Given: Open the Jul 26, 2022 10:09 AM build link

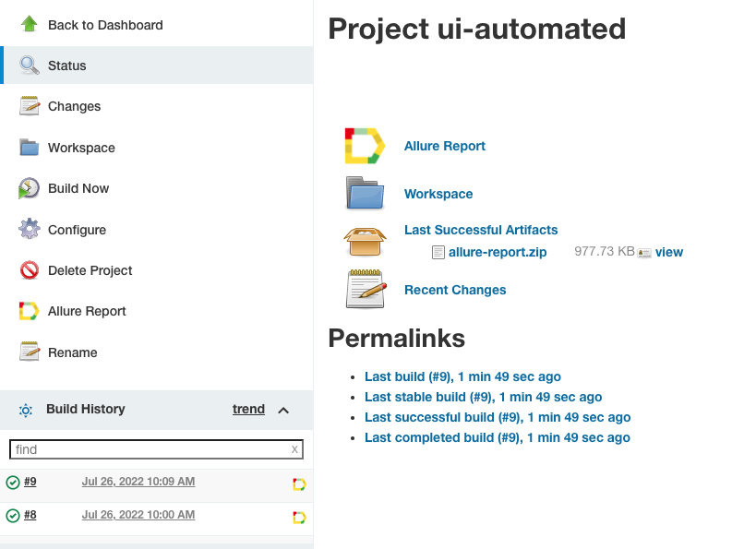Looking at the screenshot, I should coord(138,482).
